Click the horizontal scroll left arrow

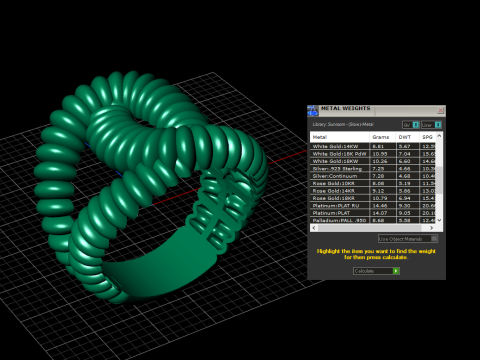314,228
